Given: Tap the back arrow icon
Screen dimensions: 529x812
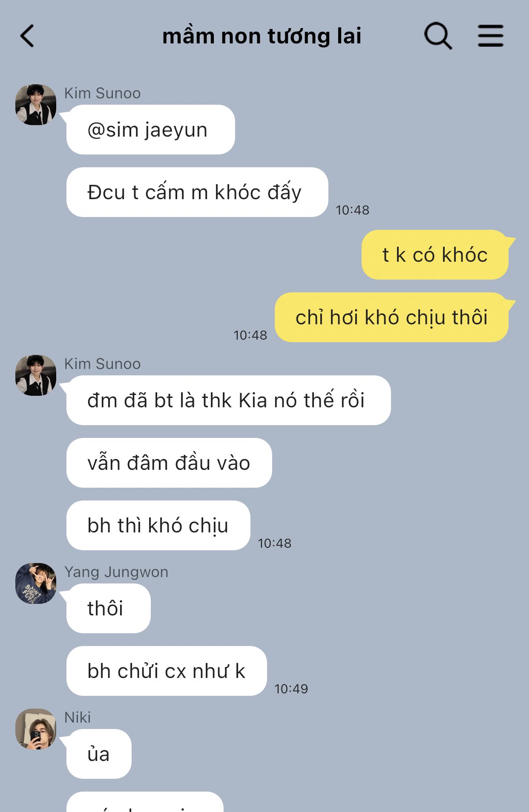Looking at the screenshot, I should tap(27, 36).
